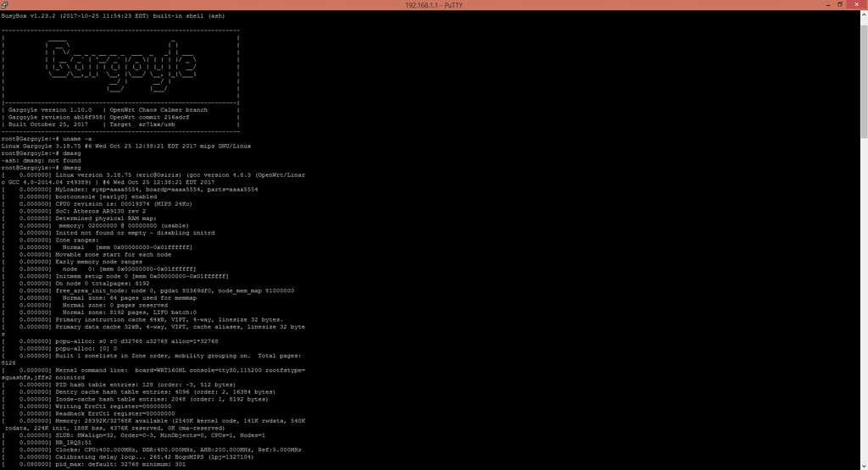Click the "On node 0 totalpages: 8192" line
Image resolution: width=868 pixels, height=470 pixels.
(x=75, y=283)
